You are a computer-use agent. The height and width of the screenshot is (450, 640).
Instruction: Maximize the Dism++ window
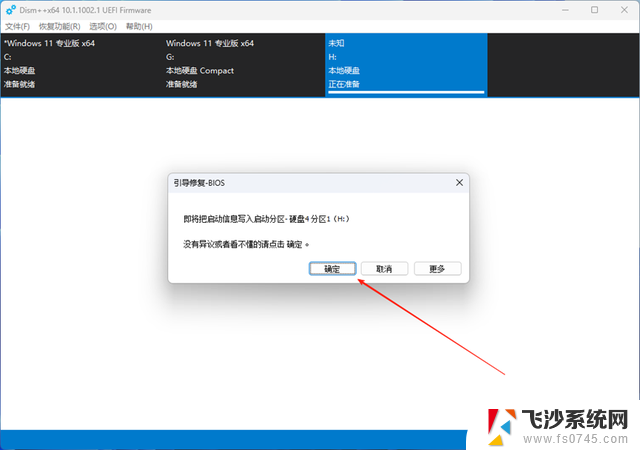(x=595, y=10)
